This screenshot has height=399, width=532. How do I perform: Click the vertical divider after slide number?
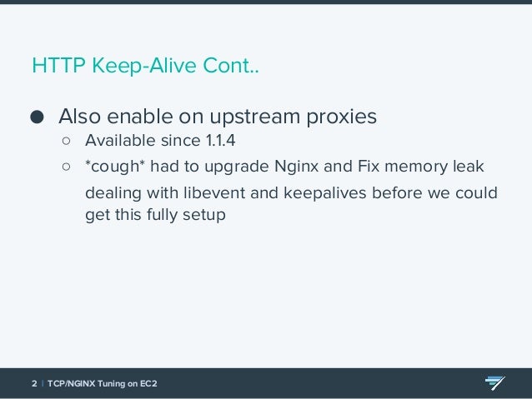43,383
